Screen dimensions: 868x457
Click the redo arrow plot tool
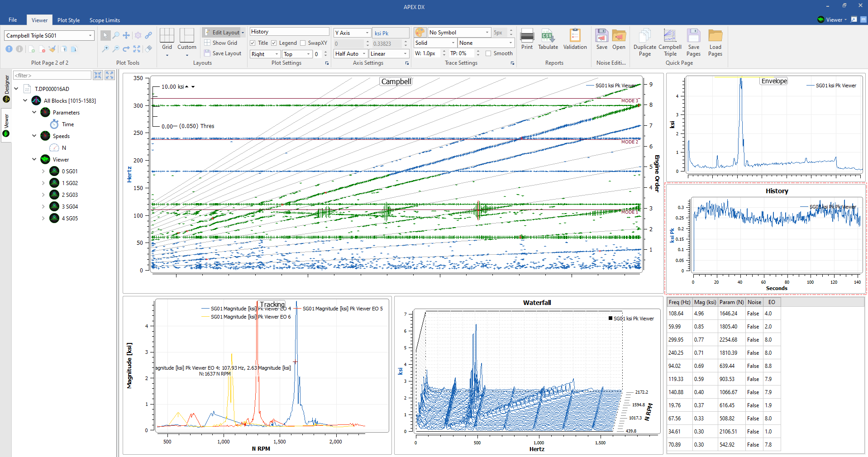[x=126, y=48]
